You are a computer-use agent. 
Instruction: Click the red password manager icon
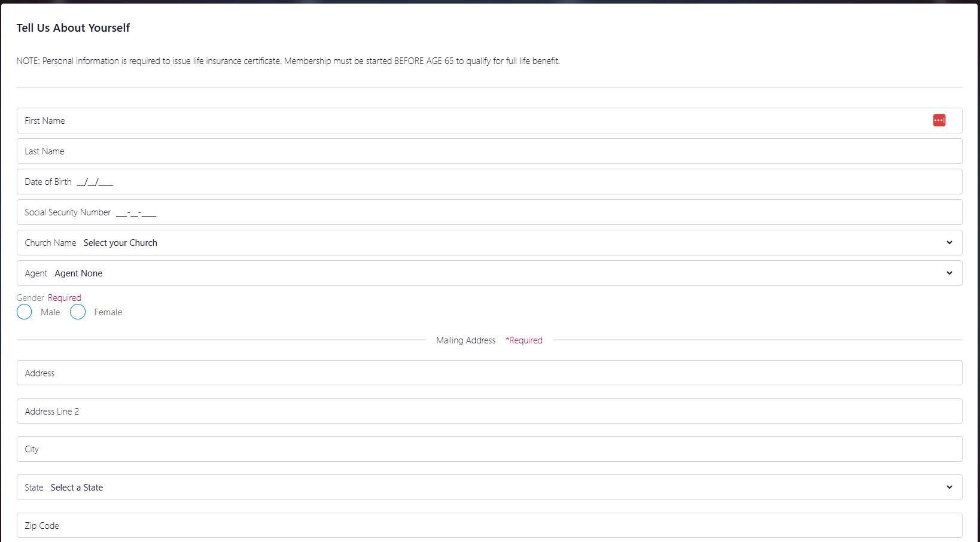[x=939, y=121]
